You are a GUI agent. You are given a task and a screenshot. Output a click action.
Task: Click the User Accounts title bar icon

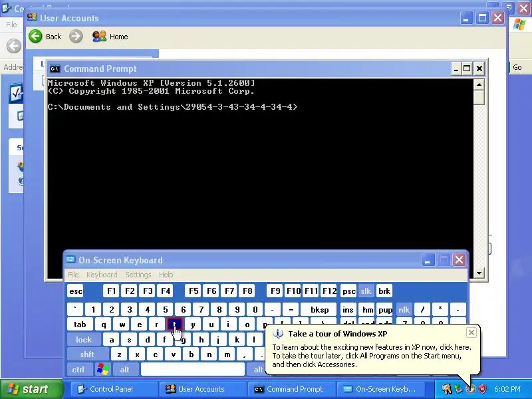coord(32,17)
